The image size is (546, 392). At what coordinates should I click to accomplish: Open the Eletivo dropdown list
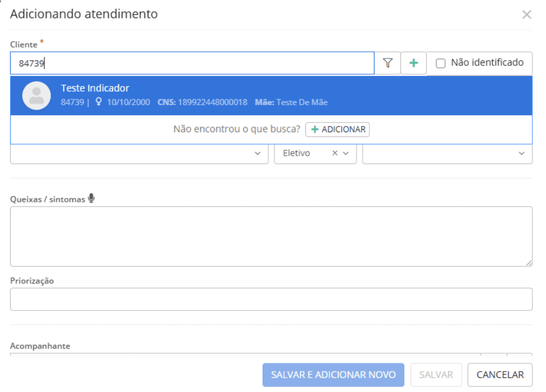click(346, 153)
